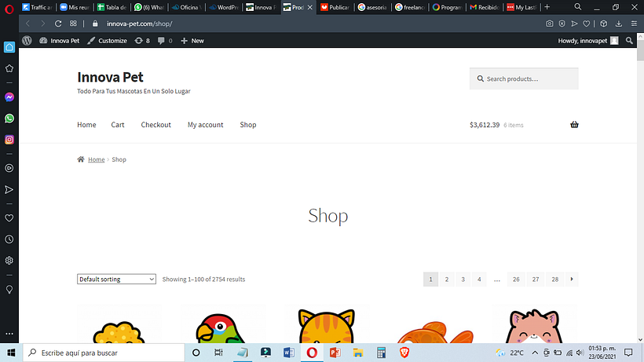Go to results page 27
Image resolution: width=644 pixels, height=362 pixels.
(536, 280)
